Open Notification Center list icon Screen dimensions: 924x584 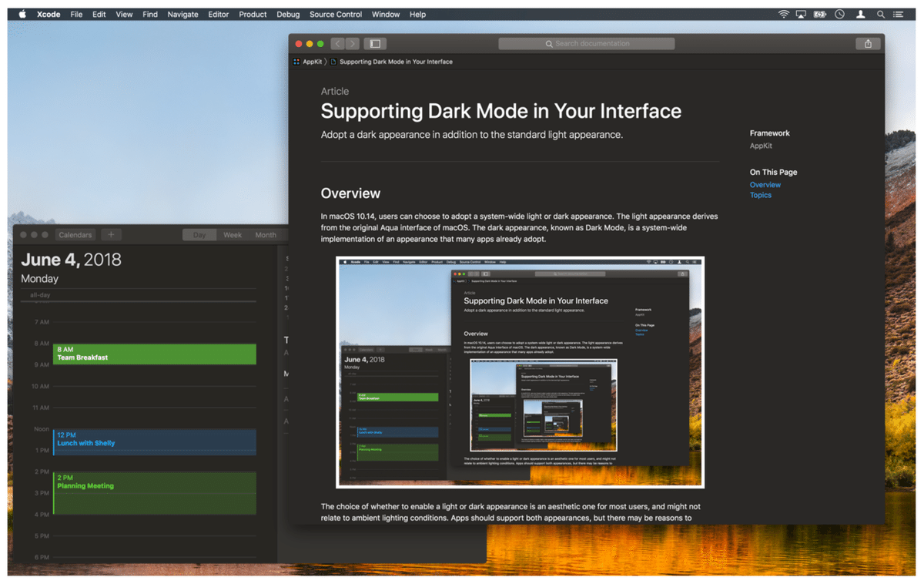pyautogui.click(x=899, y=15)
